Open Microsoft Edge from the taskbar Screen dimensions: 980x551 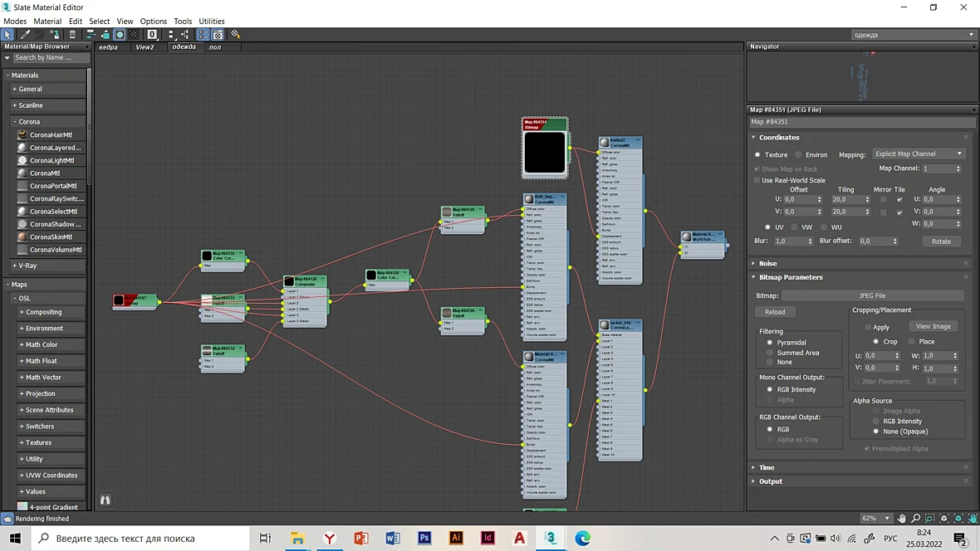[x=582, y=538]
